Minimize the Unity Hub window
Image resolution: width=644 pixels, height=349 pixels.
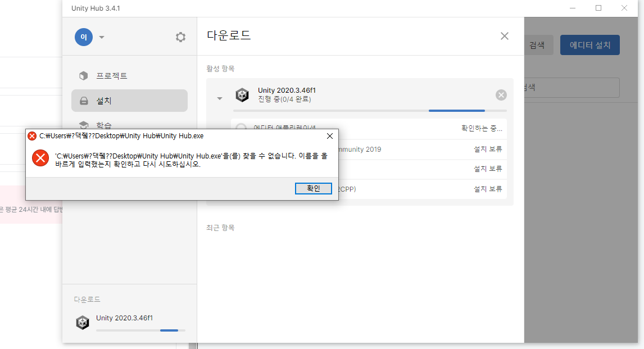pos(573,8)
